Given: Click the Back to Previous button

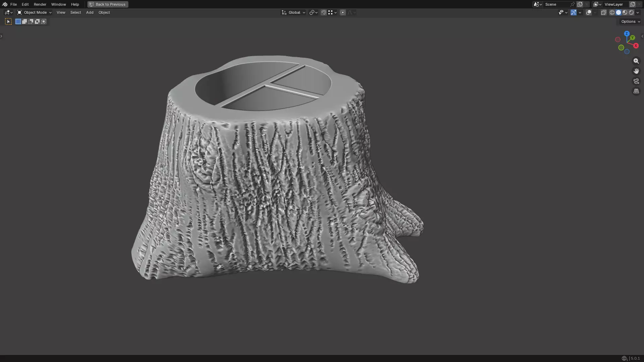Looking at the screenshot, I should [108, 4].
